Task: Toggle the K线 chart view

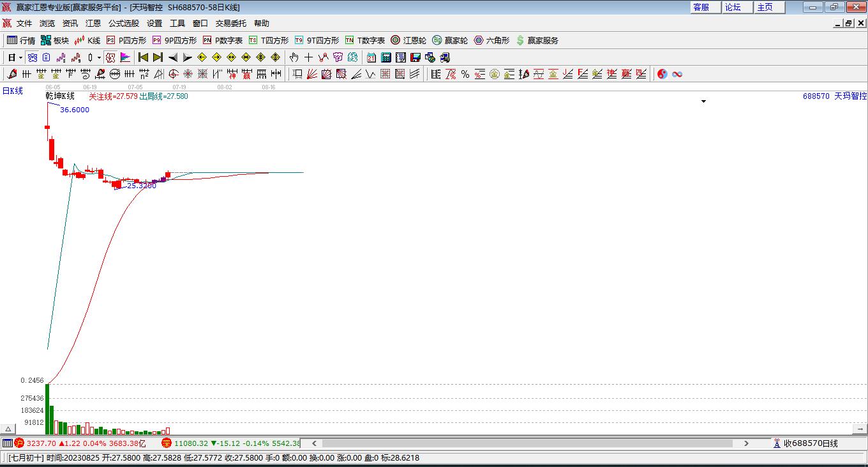Action: 87,40
